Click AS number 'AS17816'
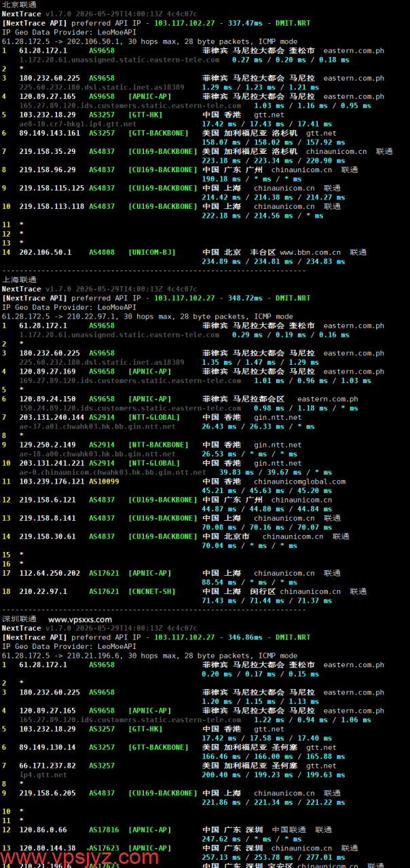 (x=104, y=830)
